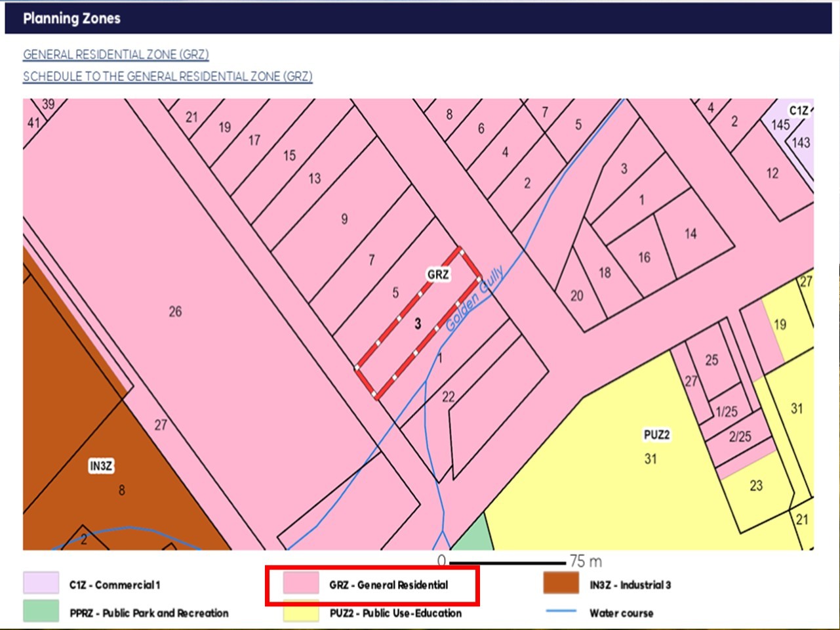Click the green PPRZ Public Park legend swatch
Image resolution: width=840 pixels, height=630 pixels.
click(41, 612)
